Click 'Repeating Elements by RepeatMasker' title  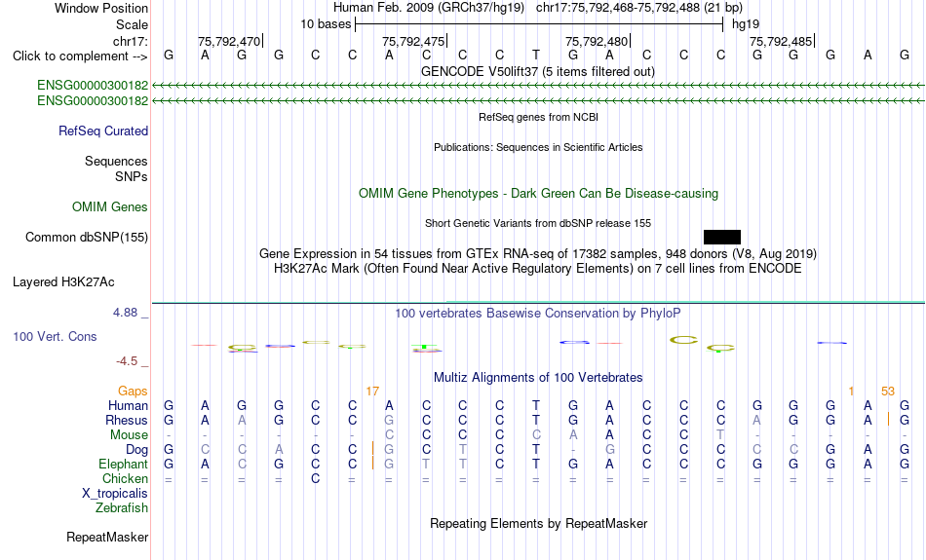coord(539,524)
